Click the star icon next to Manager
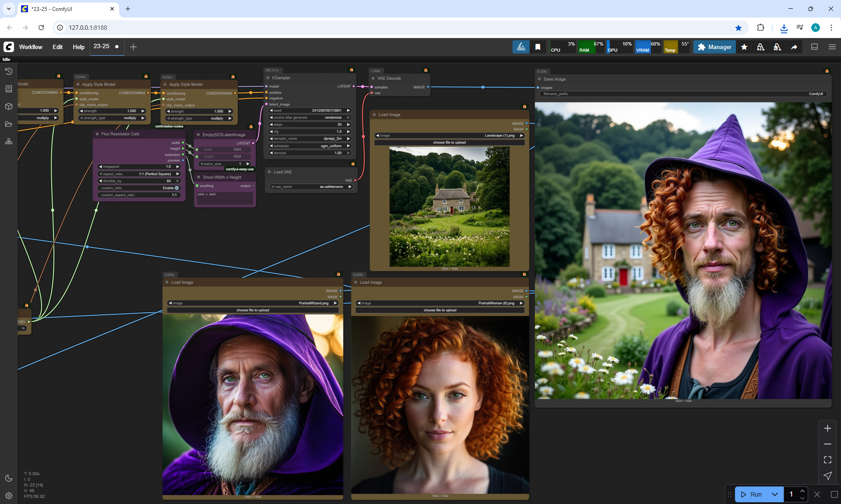 744,47
